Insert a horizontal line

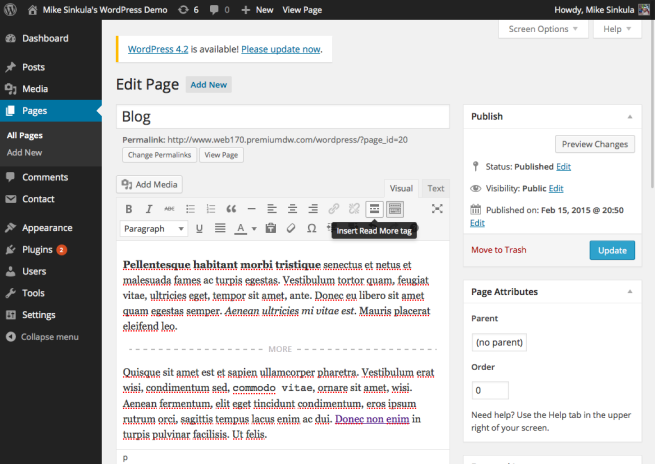(x=251, y=209)
